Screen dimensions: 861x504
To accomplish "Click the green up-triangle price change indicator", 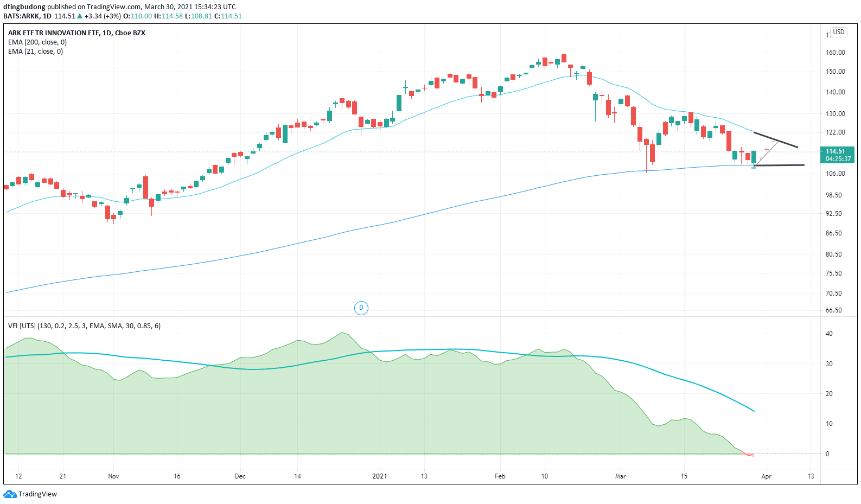I will (80, 16).
